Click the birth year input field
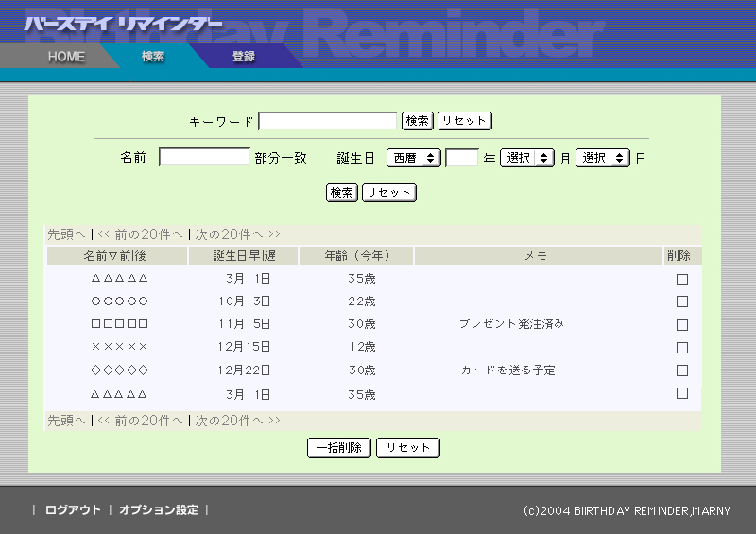 [x=461, y=159]
